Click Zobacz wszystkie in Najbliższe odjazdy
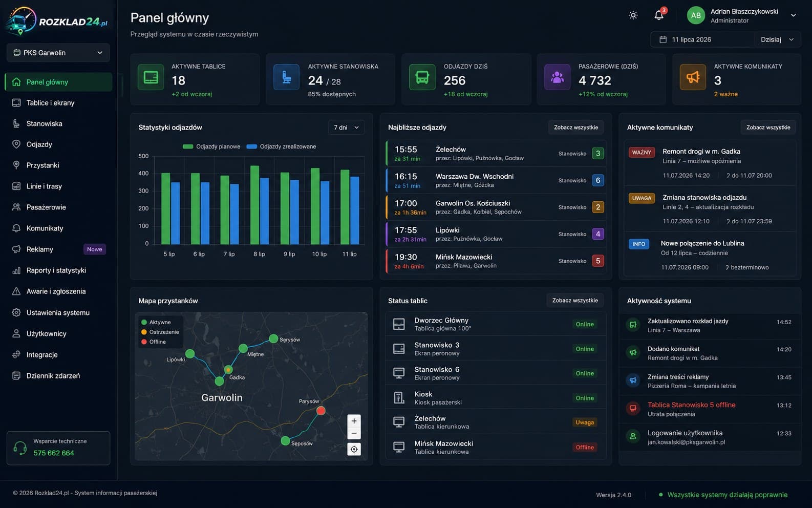 coord(575,128)
